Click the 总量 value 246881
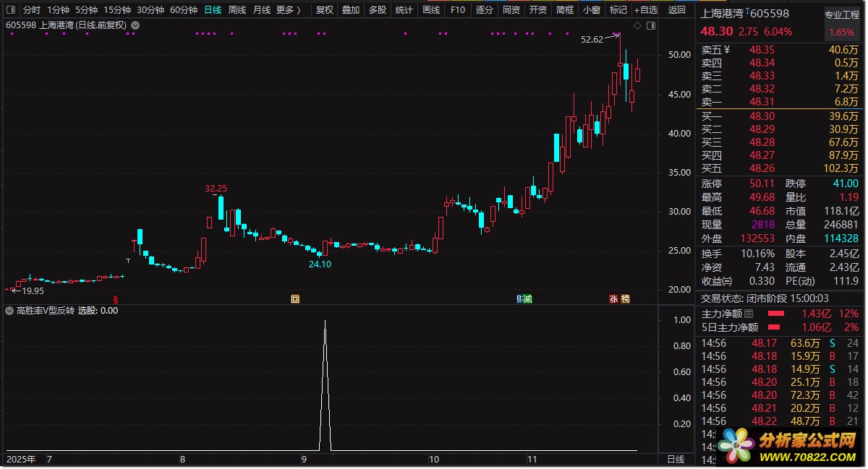Screen dimensions: 868x469 pyautogui.click(x=841, y=225)
